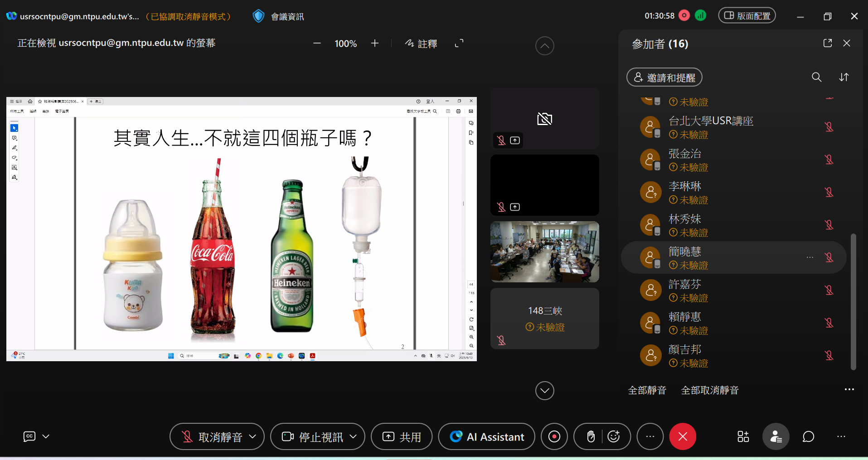This screenshot has width=868, height=460.
Task: Expand video options dropdown arrow
Action: point(354,436)
